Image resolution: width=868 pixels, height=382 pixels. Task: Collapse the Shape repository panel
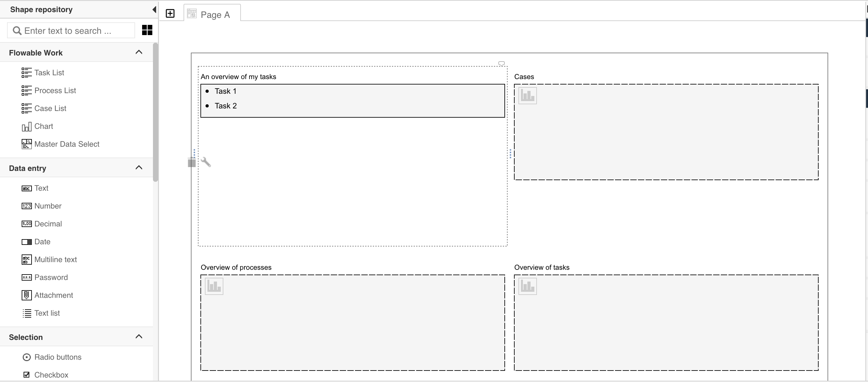154,9
